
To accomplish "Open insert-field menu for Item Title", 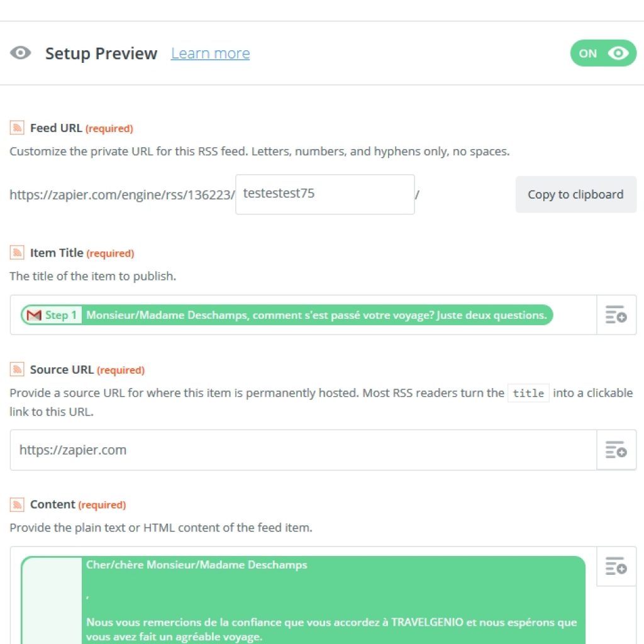I will click(616, 314).
